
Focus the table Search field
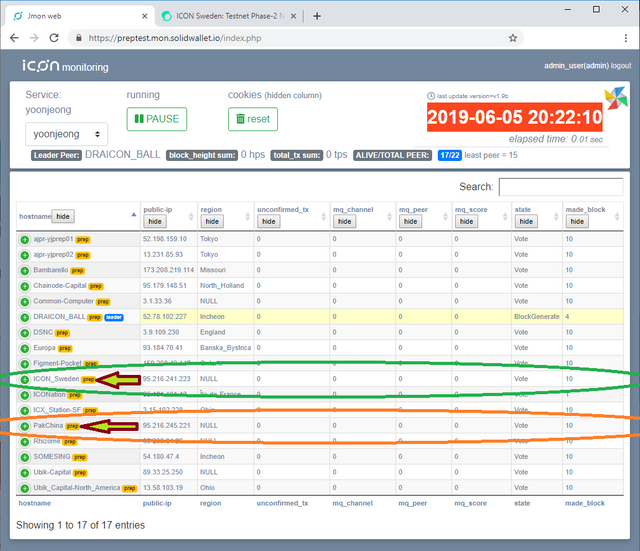click(561, 187)
